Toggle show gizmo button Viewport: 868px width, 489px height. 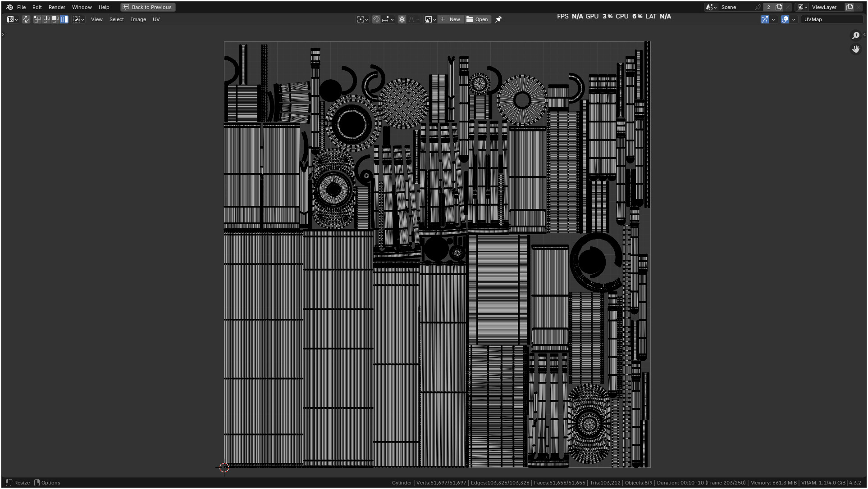[x=764, y=19]
